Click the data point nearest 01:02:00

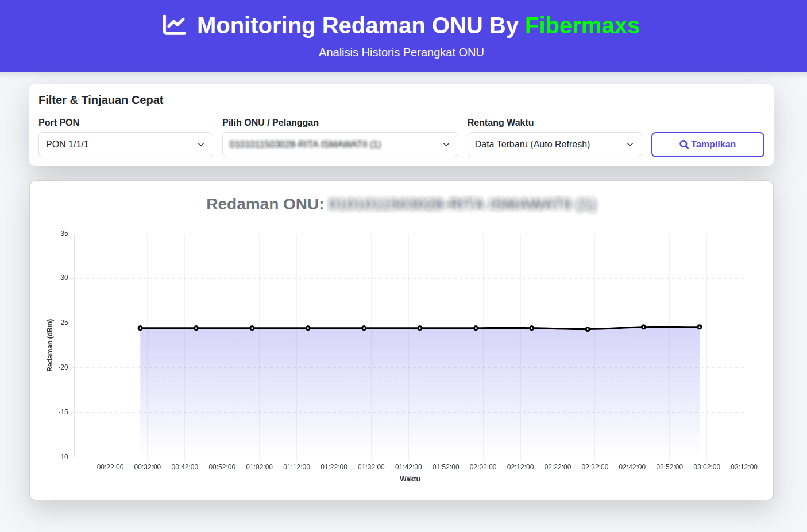coord(252,328)
